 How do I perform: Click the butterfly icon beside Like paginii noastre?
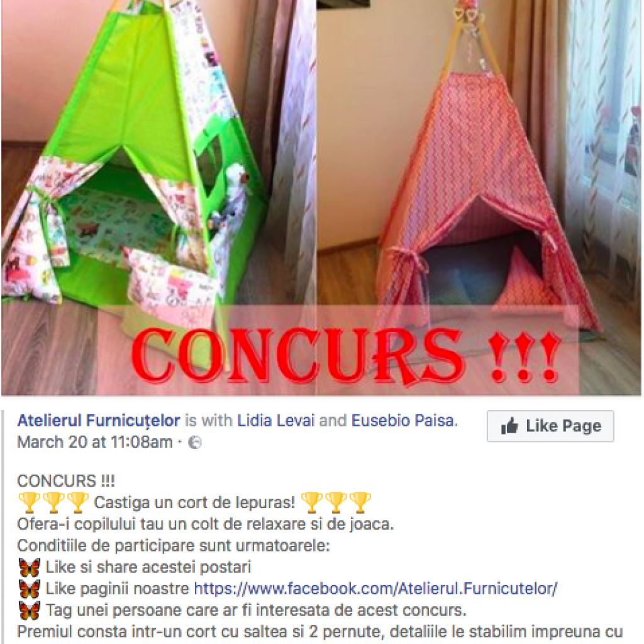(x=30, y=589)
